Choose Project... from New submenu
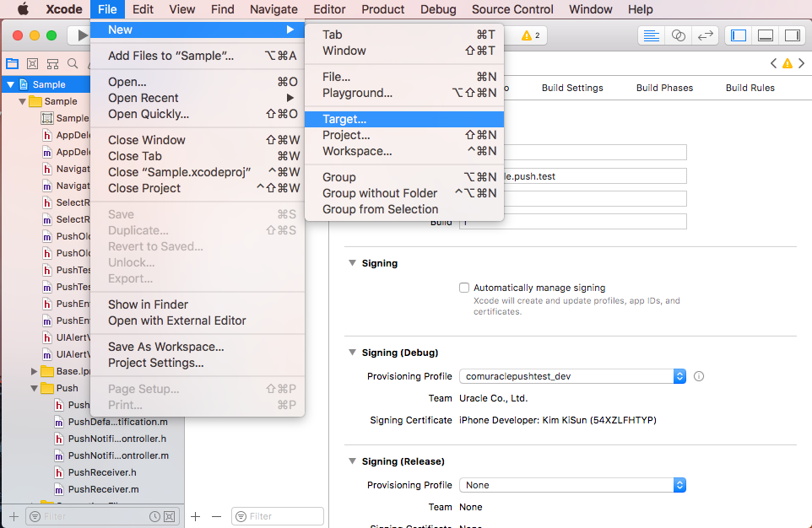This screenshot has height=528, width=812. click(x=404, y=135)
